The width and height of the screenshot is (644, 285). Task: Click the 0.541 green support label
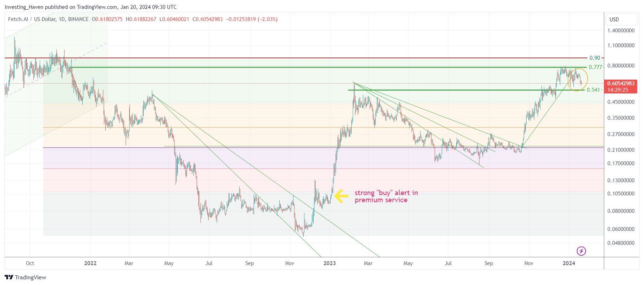tap(593, 90)
